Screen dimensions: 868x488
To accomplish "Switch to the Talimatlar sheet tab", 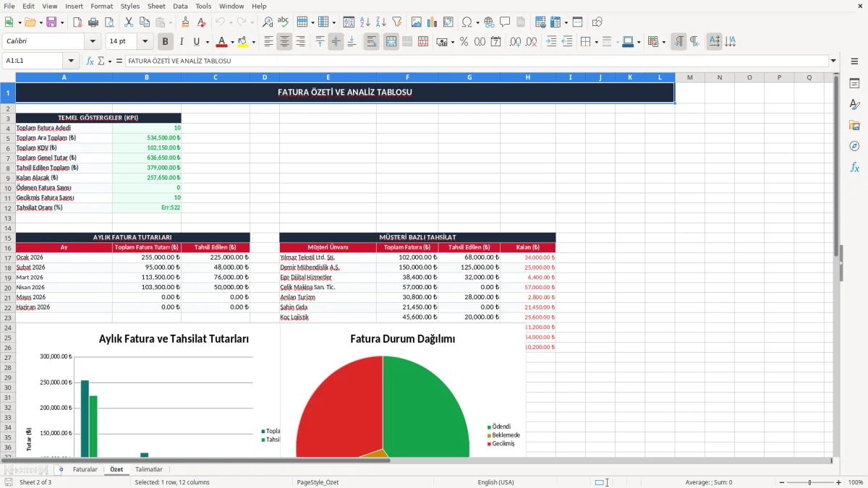I will (x=149, y=469).
